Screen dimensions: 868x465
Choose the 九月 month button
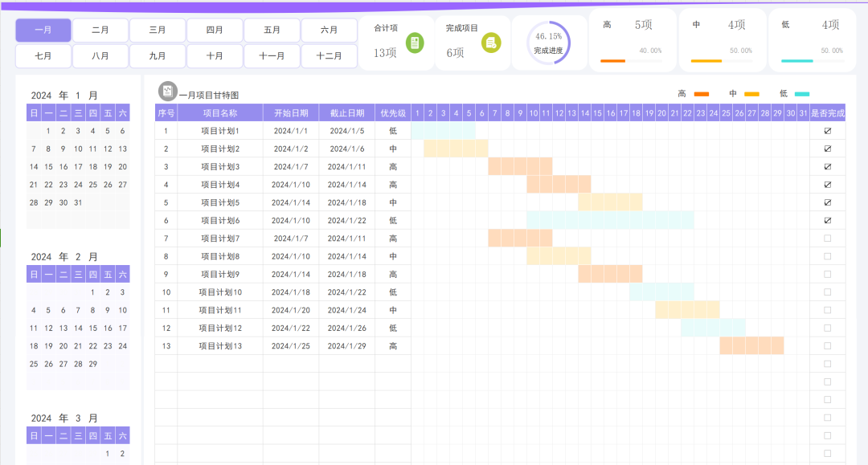coord(158,56)
